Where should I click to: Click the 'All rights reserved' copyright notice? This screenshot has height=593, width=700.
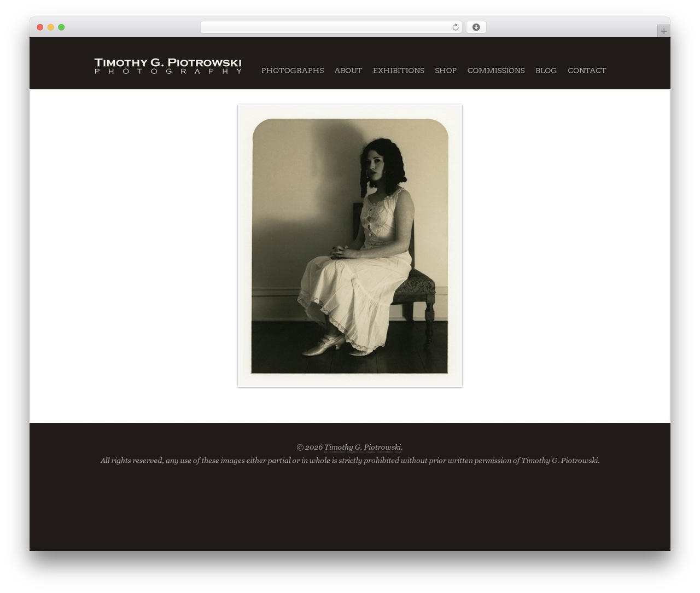350,461
